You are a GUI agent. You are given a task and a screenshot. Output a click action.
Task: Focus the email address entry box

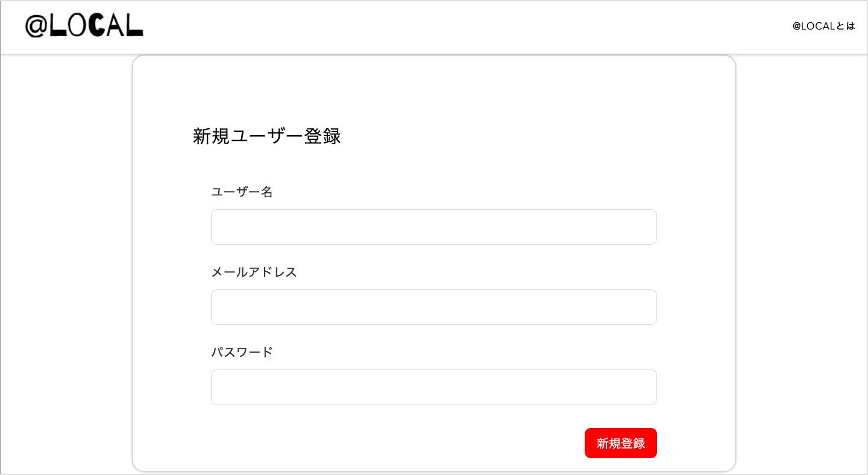(433, 307)
